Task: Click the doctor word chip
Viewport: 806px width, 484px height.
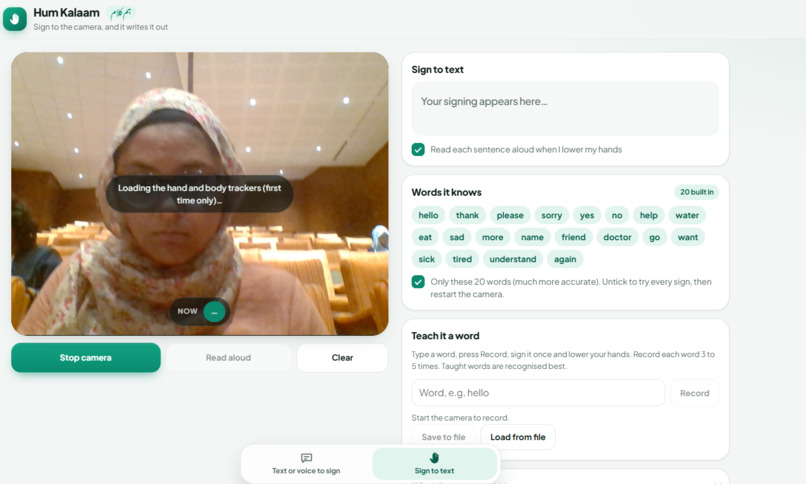Action: coord(617,237)
